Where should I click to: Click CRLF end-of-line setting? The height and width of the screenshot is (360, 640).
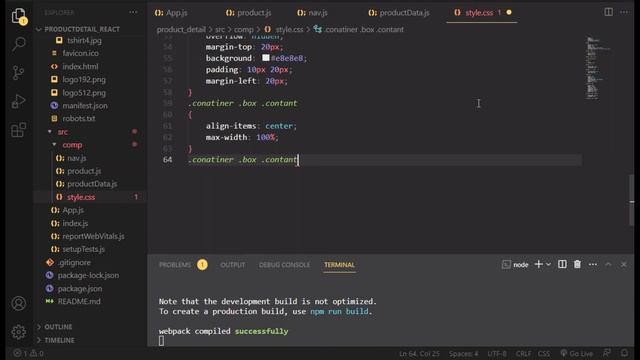pos(523,353)
